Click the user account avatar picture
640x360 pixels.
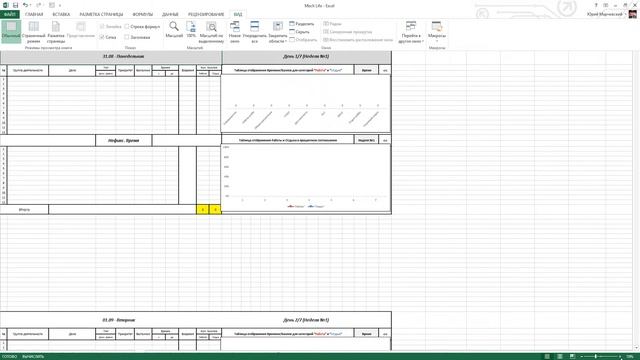pyautogui.click(x=633, y=14)
